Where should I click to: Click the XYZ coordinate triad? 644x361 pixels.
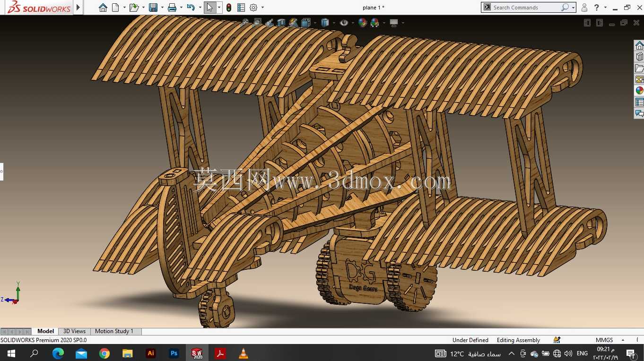click(x=13, y=294)
